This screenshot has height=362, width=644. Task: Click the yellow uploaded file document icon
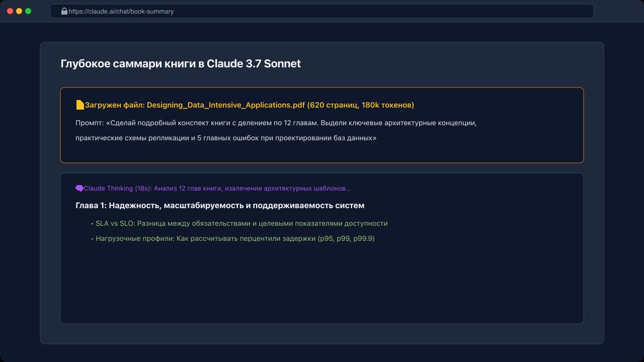[x=80, y=105]
